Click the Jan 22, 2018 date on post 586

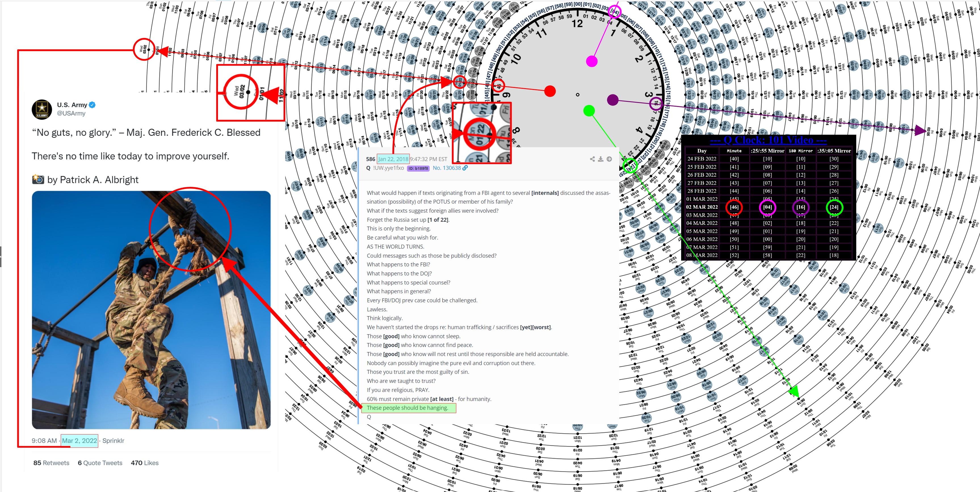click(393, 159)
